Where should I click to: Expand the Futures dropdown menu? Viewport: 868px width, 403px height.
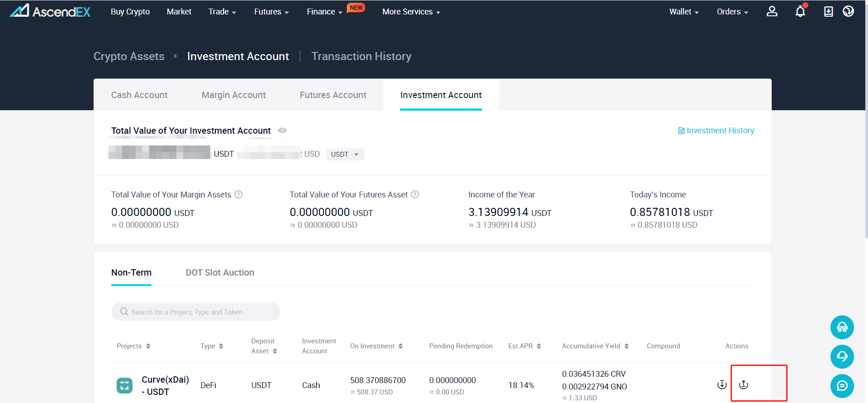pos(271,12)
